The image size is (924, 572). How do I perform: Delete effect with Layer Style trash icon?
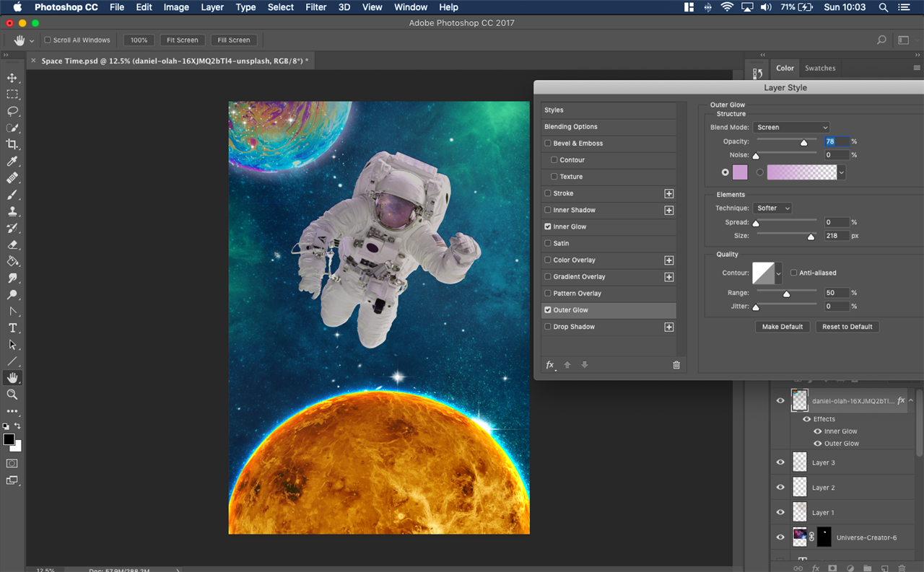676,365
